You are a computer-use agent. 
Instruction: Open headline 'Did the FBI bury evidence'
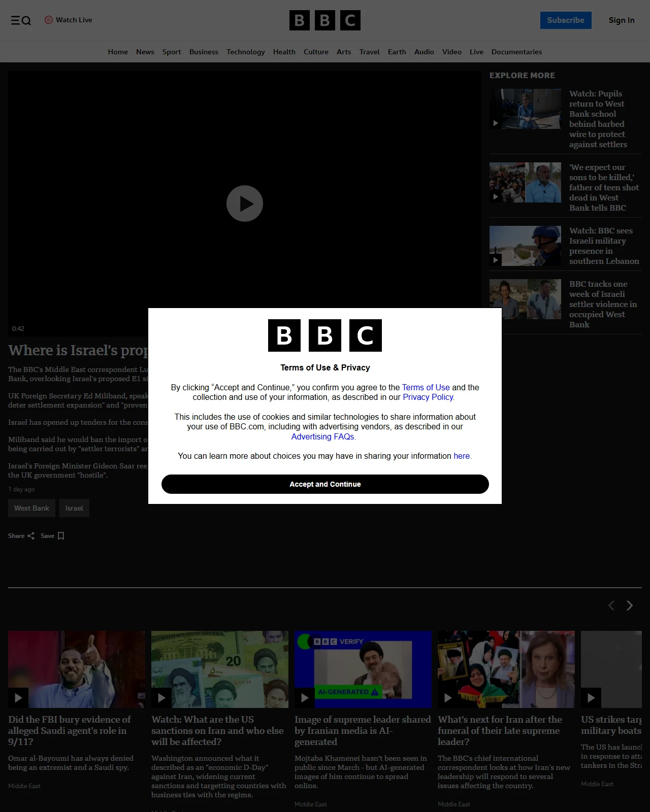pyautogui.click(x=70, y=730)
